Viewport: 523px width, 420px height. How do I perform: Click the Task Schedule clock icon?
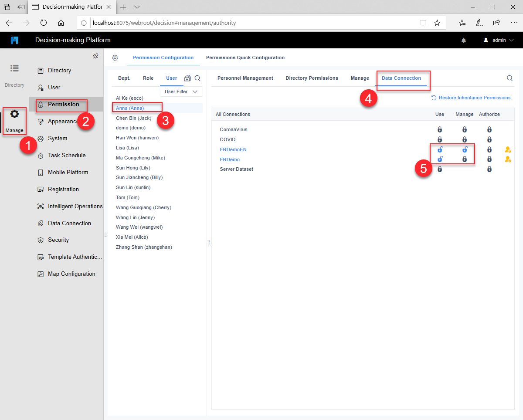pos(41,156)
